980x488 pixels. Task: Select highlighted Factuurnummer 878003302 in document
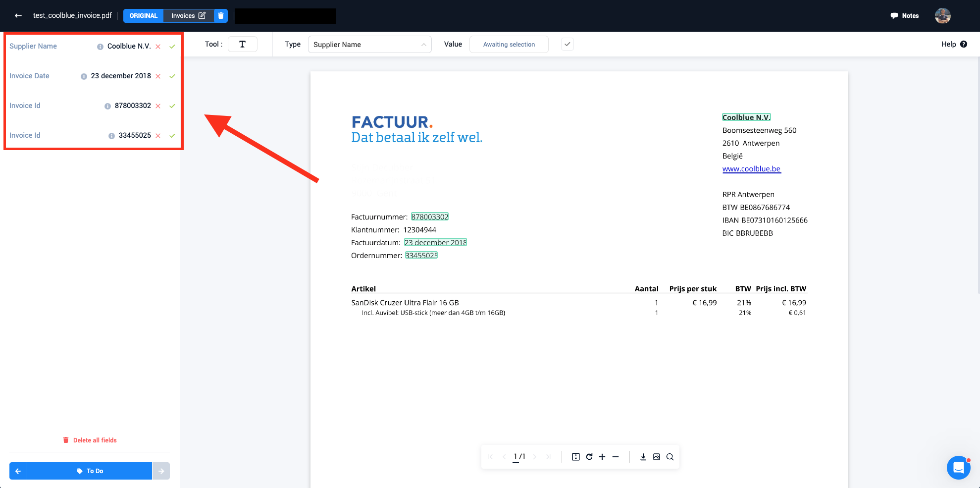tap(430, 217)
